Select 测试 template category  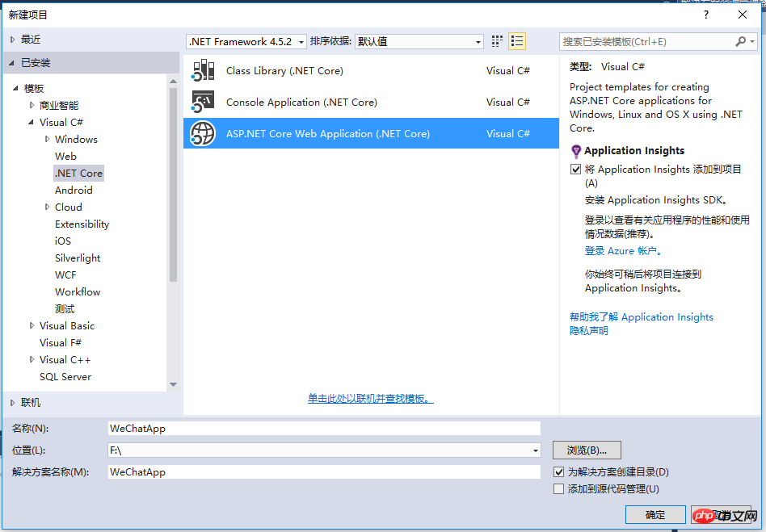point(65,309)
